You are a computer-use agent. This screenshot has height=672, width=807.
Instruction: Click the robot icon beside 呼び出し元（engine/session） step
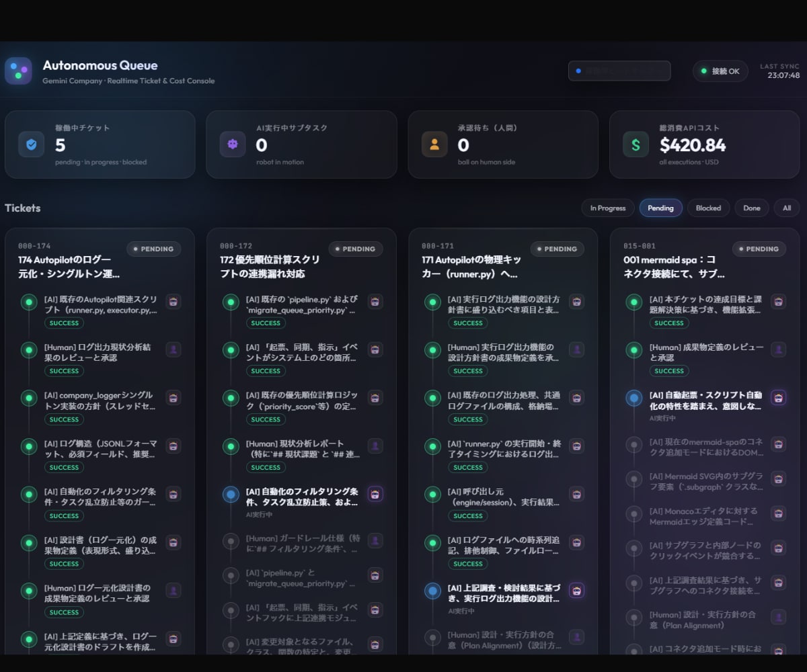tap(576, 494)
